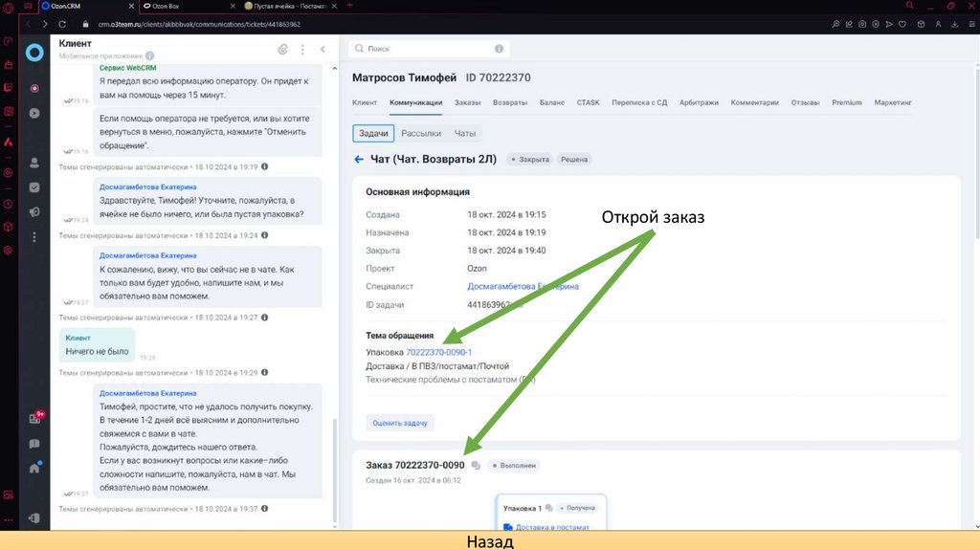Viewport: 980px width, 549px height.
Task: Click the browser address bar URL
Action: pos(199,24)
